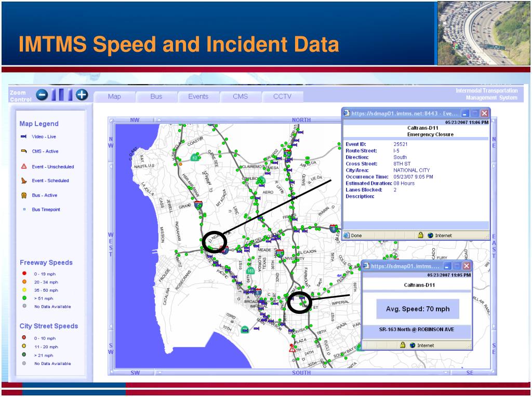The image size is (532, 397).
Task: Click the zoom out minus button
Action: pyautogui.click(x=42, y=94)
